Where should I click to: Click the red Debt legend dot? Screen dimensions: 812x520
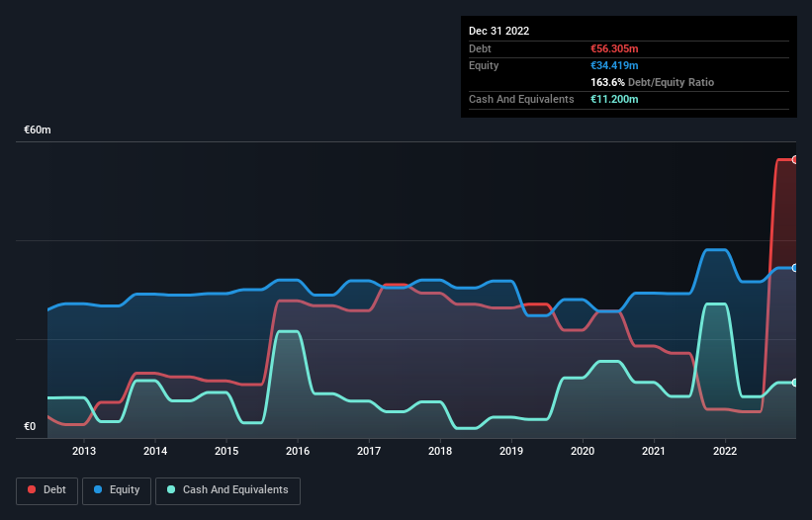[x=32, y=489]
